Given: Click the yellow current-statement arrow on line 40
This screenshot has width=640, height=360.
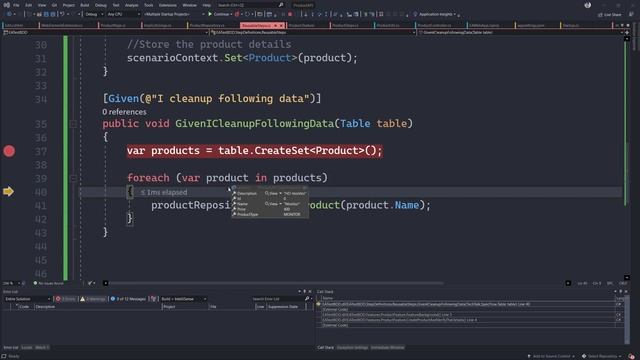Looking at the screenshot, I should pos(8,191).
